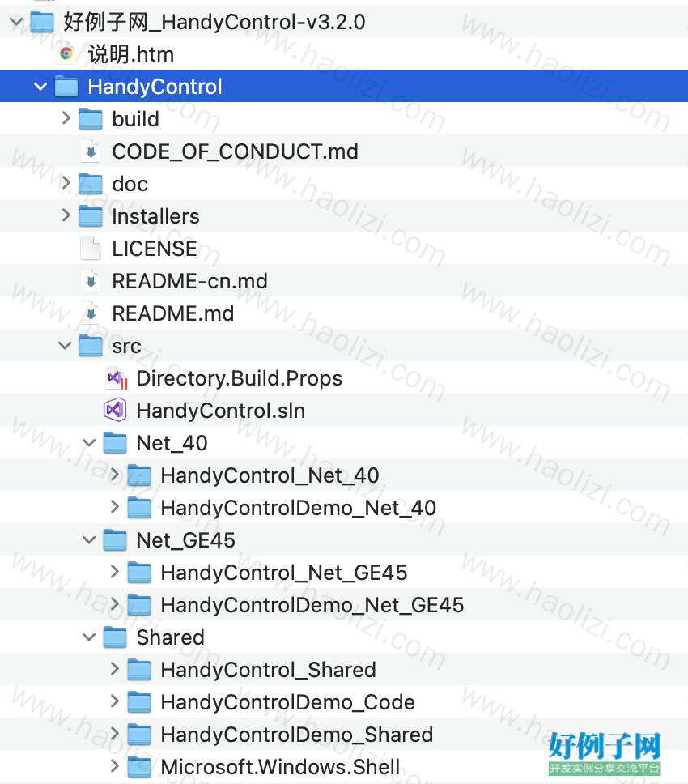This screenshot has width=688, height=784.
Task: Click the blank LICENSE file icon
Action: pyautogui.click(x=91, y=249)
